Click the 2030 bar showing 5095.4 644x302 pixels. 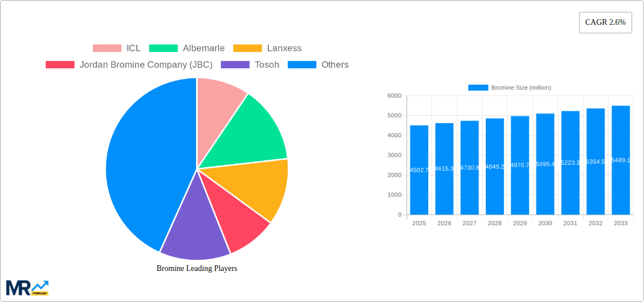click(x=545, y=164)
